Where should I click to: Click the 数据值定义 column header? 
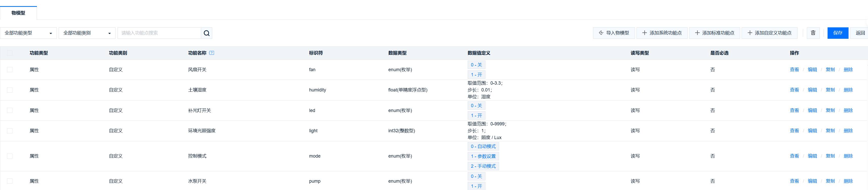point(479,53)
